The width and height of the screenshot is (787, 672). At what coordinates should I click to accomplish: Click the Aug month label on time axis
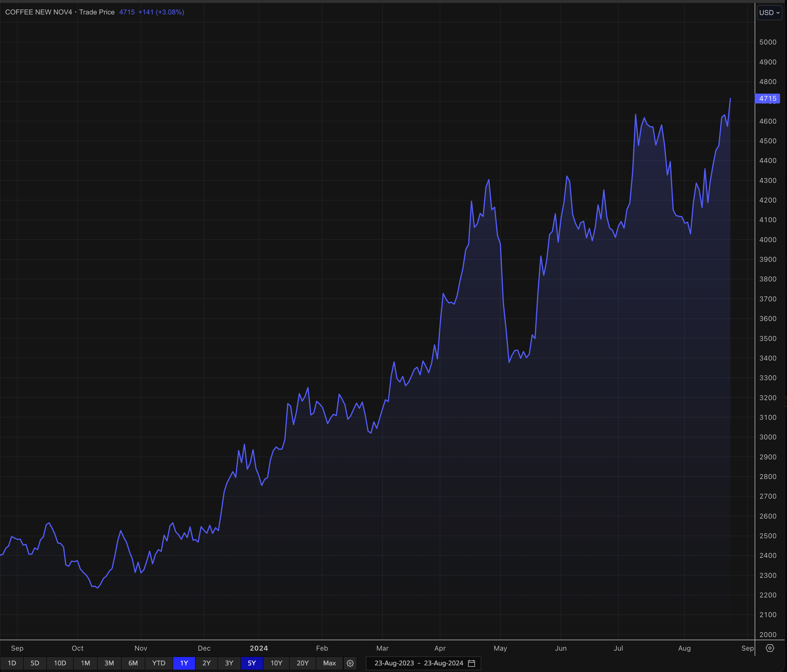pos(684,648)
